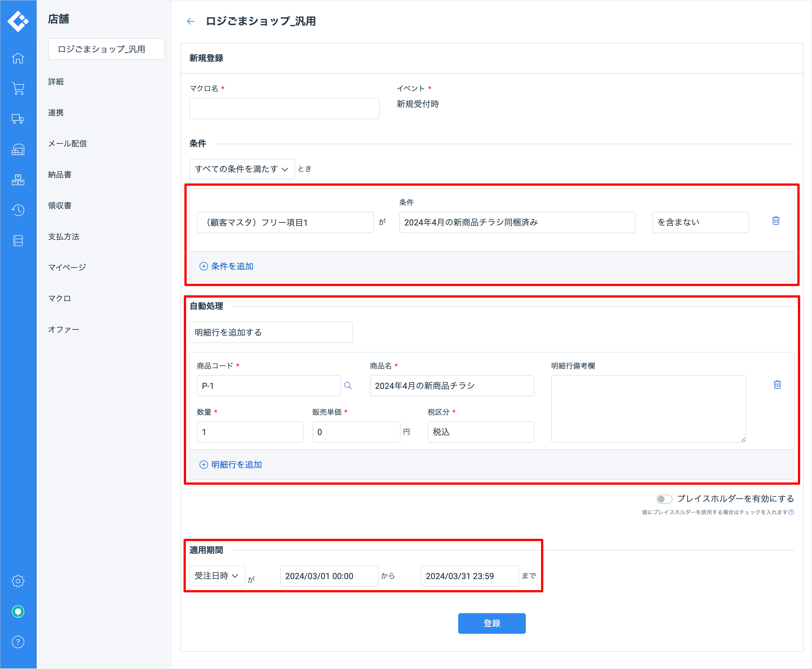Click the product code search magnifier icon
The width and height of the screenshot is (812, 669).
point(348,386)
